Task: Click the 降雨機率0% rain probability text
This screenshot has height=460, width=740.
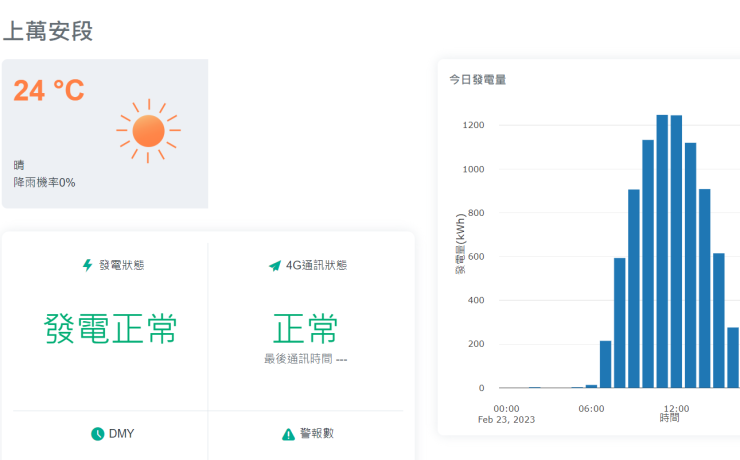Action: [44, 183]
